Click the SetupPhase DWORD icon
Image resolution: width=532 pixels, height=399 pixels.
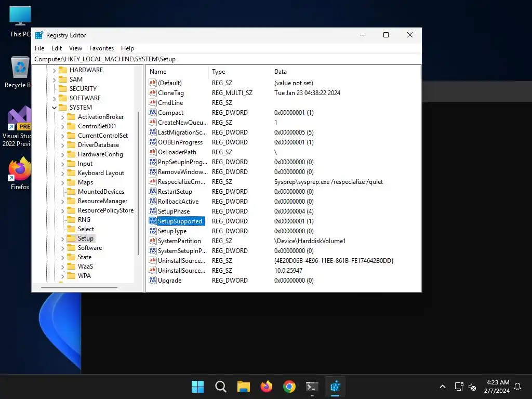[x=153, y=211]
